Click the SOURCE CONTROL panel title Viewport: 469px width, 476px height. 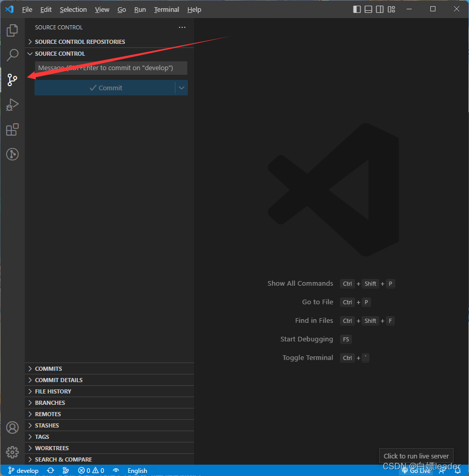click(x=59, y=27)
